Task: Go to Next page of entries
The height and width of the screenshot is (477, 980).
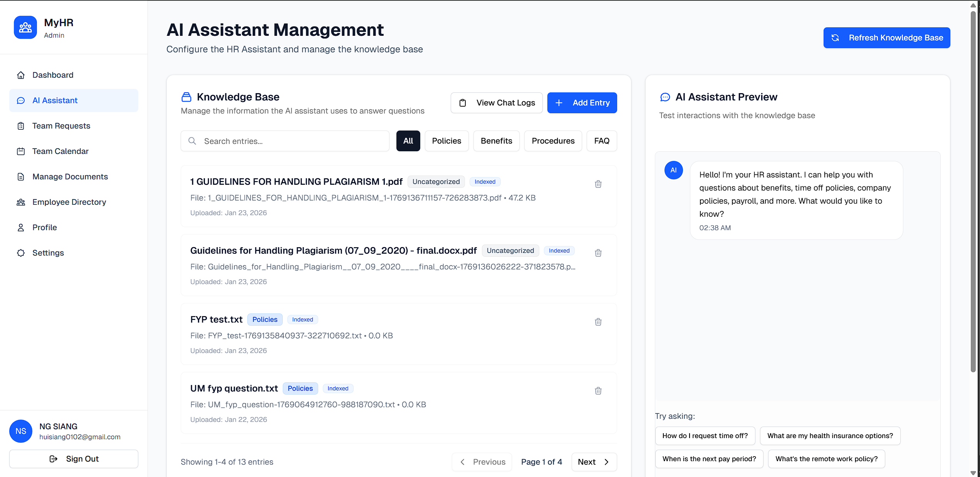Action: [594, 462]
